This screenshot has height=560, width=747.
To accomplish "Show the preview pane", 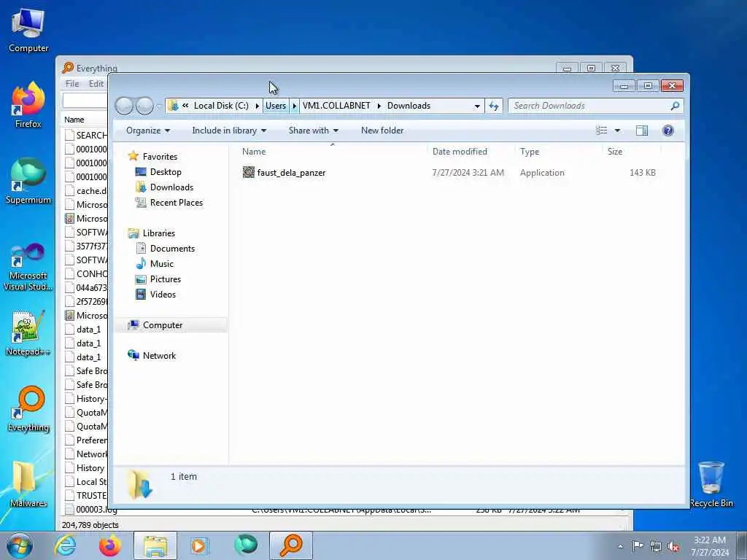I will pyautogui.click(x=642, y=131).
